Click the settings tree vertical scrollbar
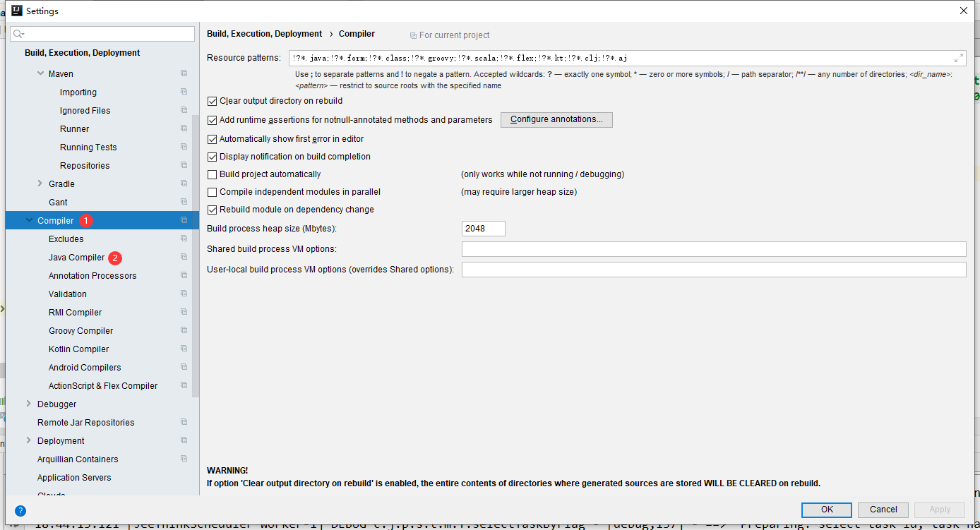Image resolution: width=980 pixels, height=530 pixels. pos(196,258)
